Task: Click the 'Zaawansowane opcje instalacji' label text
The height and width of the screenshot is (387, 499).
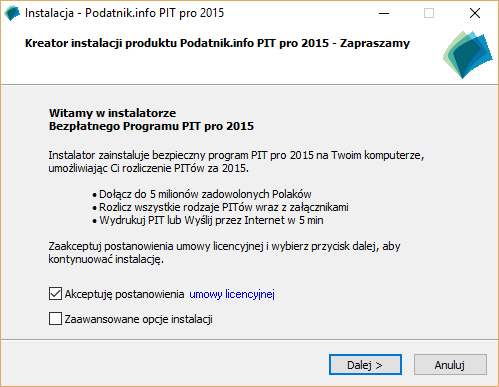Action: pyautogui.click(x=139, y=319)
